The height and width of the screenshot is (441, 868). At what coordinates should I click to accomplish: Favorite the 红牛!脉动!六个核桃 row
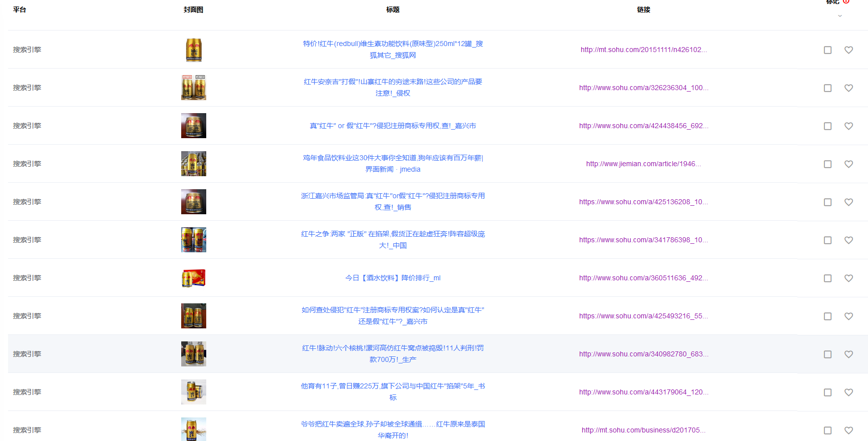[x=848, y=354]
